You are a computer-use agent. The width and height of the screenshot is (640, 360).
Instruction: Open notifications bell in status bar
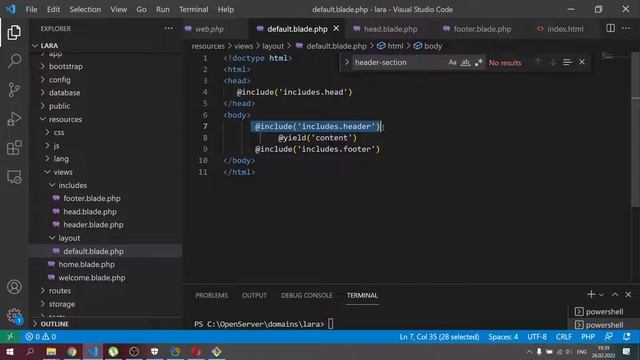click(x=627, y=337)
